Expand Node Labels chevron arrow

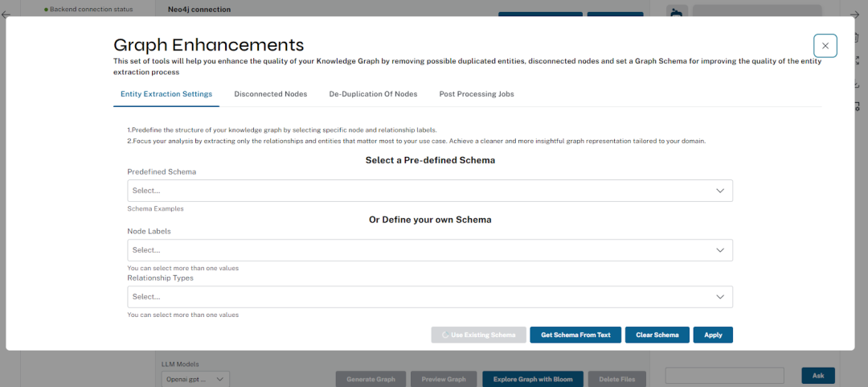(719, 250)
